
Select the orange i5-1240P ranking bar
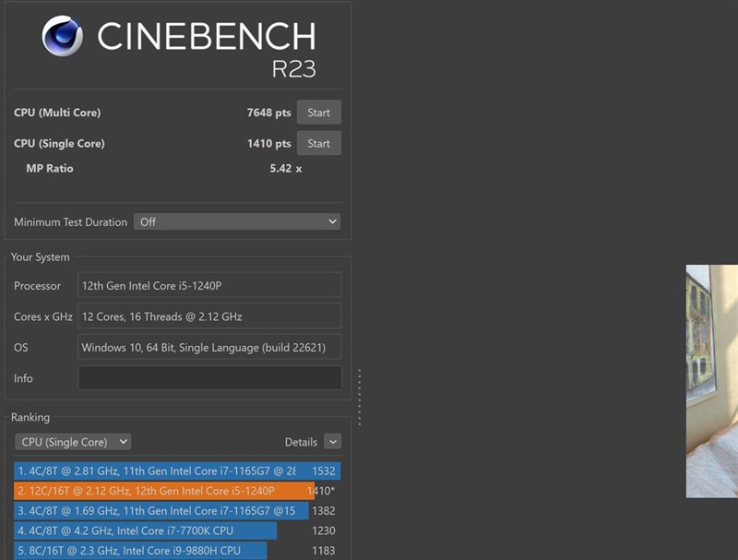tap(164, 491)
